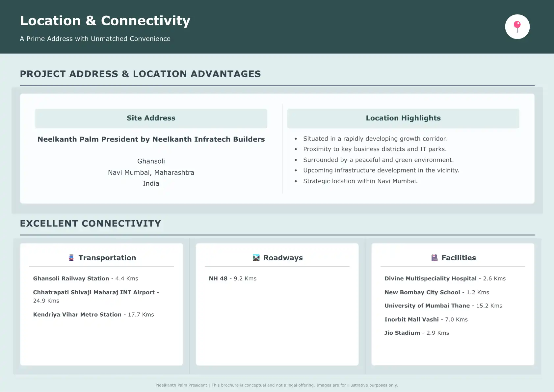Select University of Mumbai Thane entry
The height and width of the screenshot is (392, 554).
pos(443,306)
